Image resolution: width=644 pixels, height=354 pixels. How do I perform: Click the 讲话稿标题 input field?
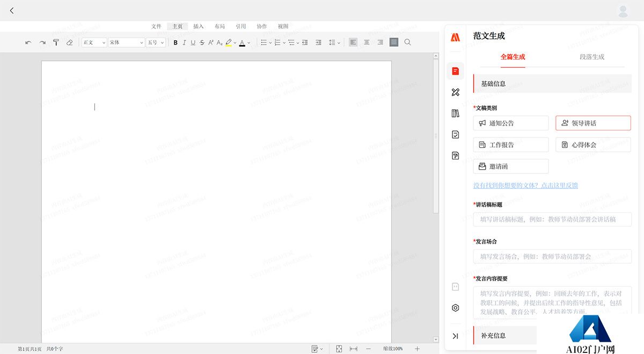pos(552,219)
